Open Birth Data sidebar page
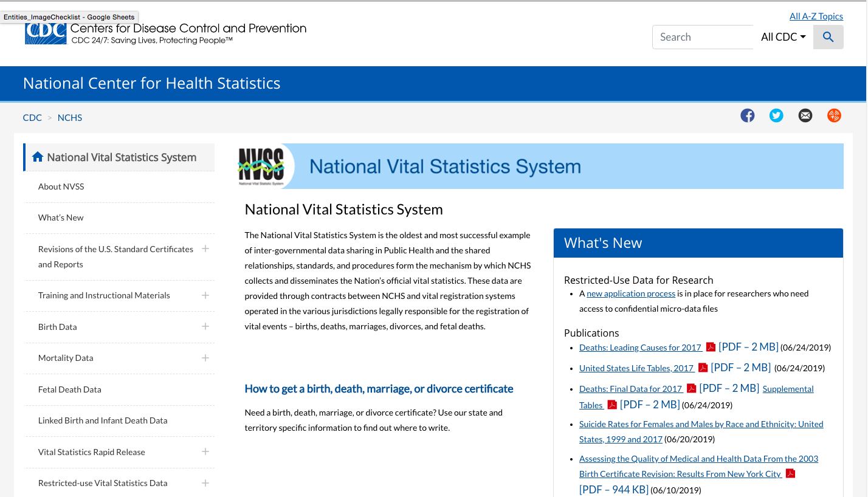Viewport: 868px width, 497px height. pos(57,327)
